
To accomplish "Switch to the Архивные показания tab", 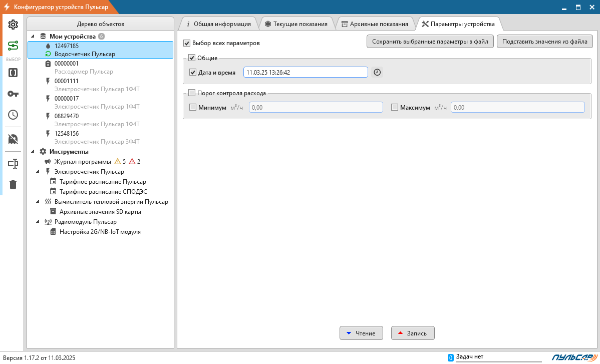I will [375, 24].
